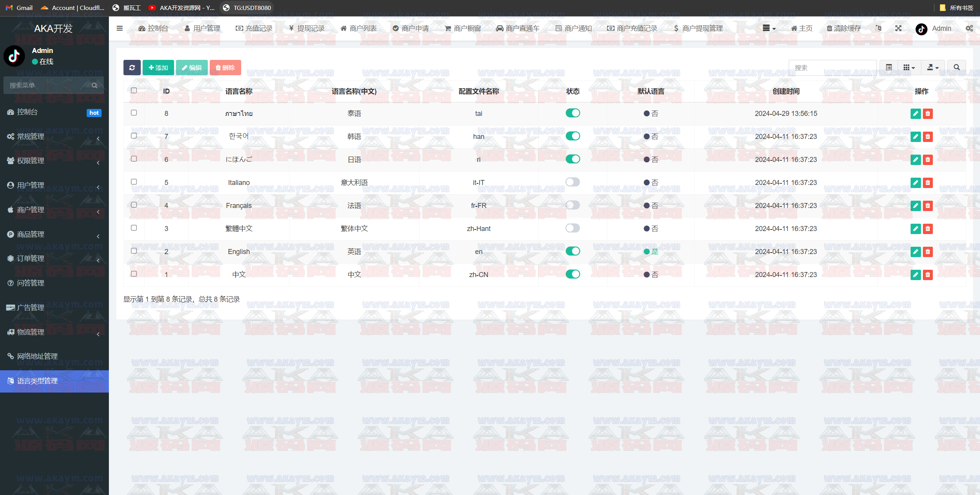This screenshot has height=495, width=980.
Task: Click the table search magnifier icon
Action: [956, 68]
